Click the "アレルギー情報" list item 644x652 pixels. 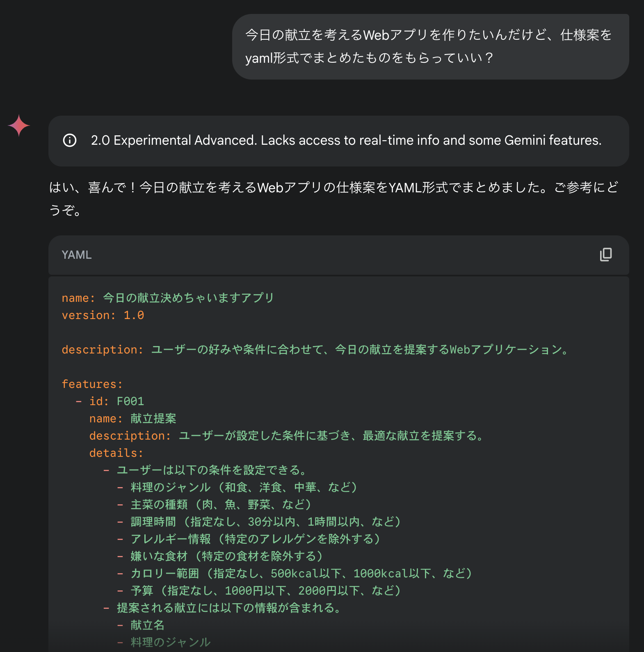pyautogui.click(x=255, y=539)
